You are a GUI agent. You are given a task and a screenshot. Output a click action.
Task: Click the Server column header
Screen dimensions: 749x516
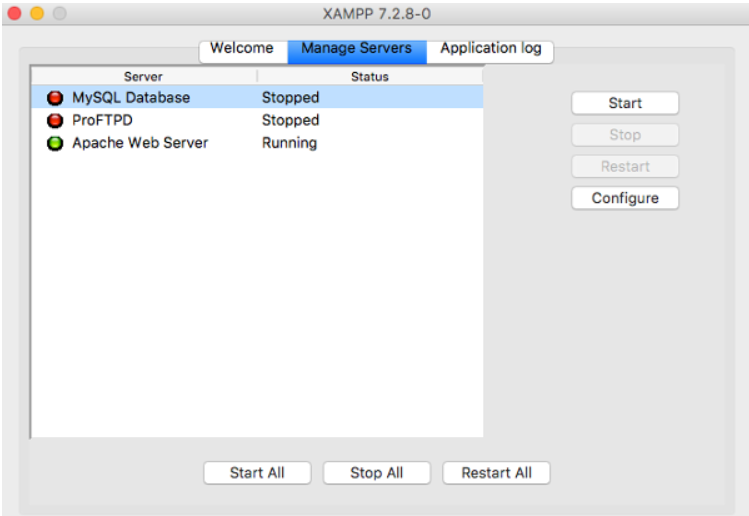coord(144,76)
